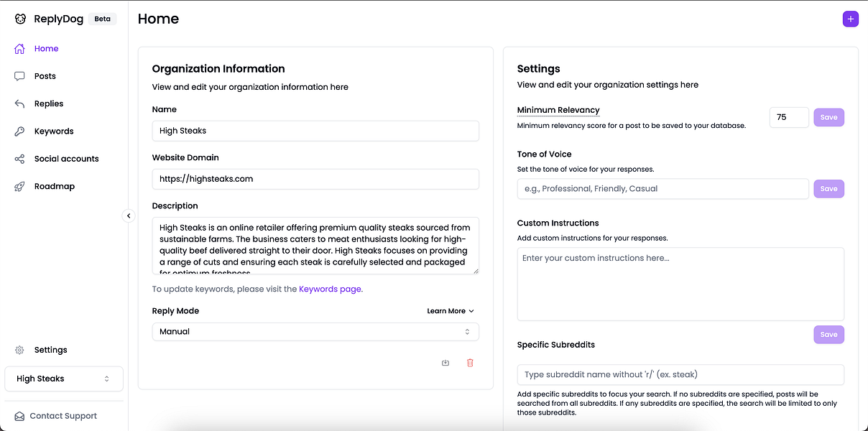This screenshot has width=868, height=431.
Task: Click the Tone of Voice input
Action: click(662, 189)
